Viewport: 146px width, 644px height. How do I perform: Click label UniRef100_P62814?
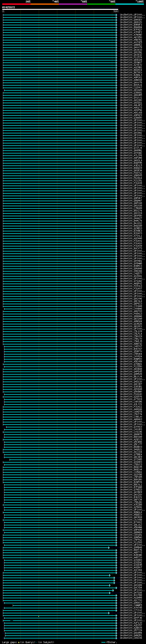pos(131,178)
